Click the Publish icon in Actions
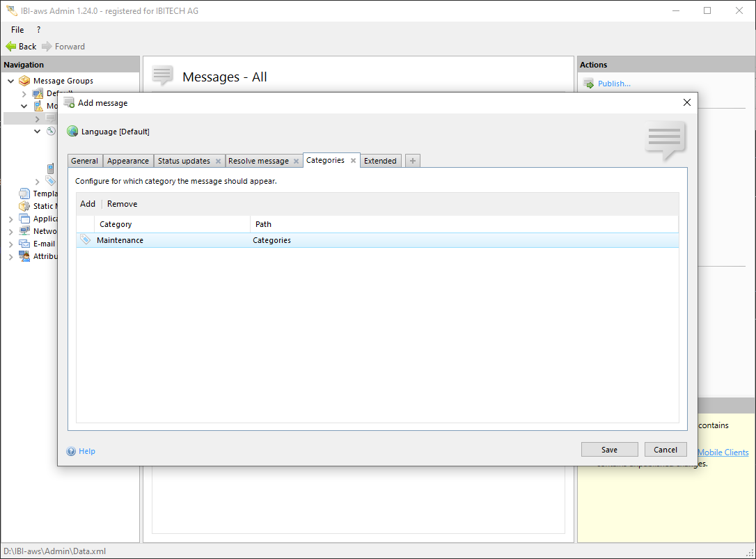This screenshot has width=756, height=559. click(x=588, y=84)
